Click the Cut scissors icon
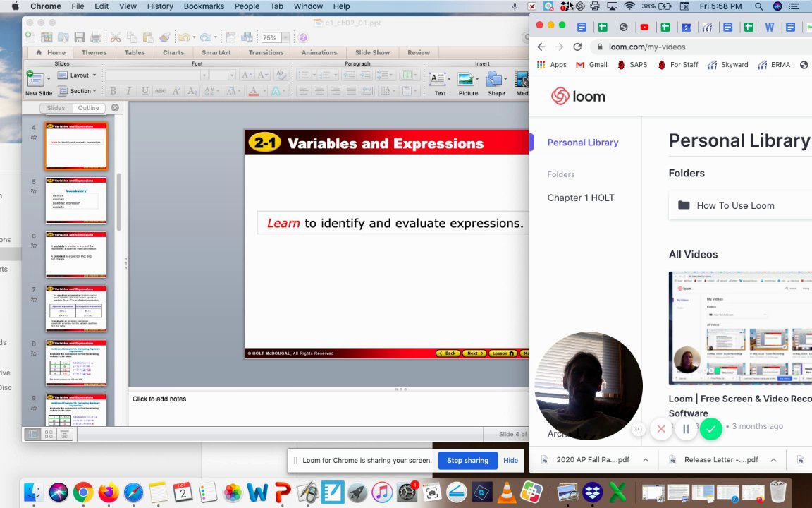 point(116,37)
